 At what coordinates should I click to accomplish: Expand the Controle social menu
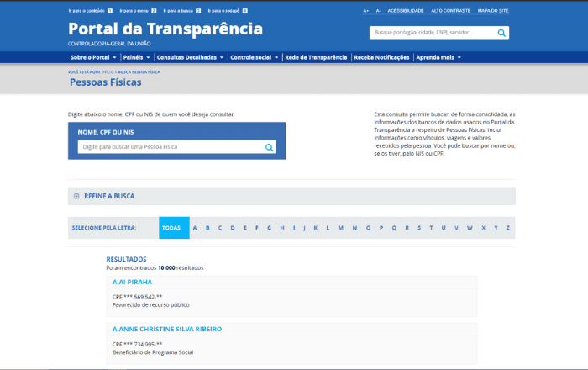(254, 57)
